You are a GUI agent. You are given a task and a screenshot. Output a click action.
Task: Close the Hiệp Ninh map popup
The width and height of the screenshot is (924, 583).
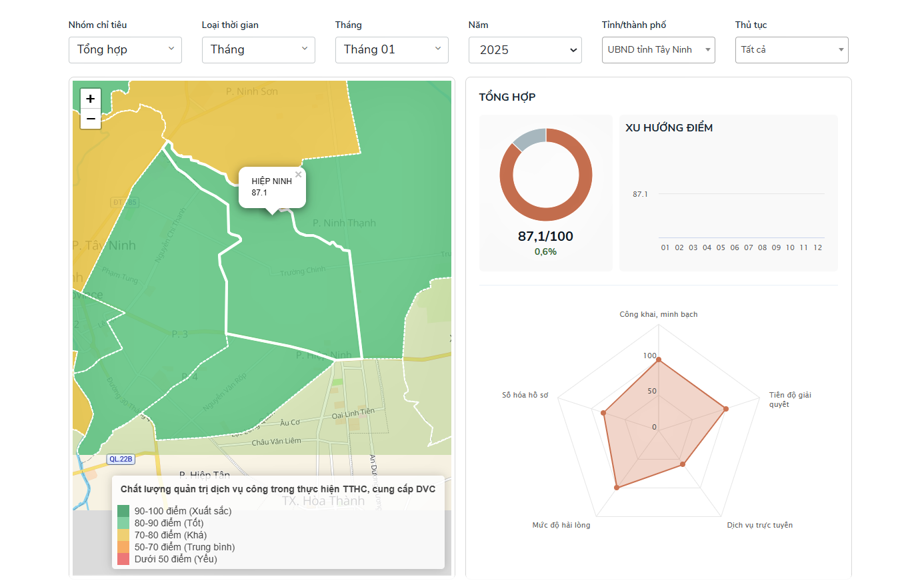point(299,175)
